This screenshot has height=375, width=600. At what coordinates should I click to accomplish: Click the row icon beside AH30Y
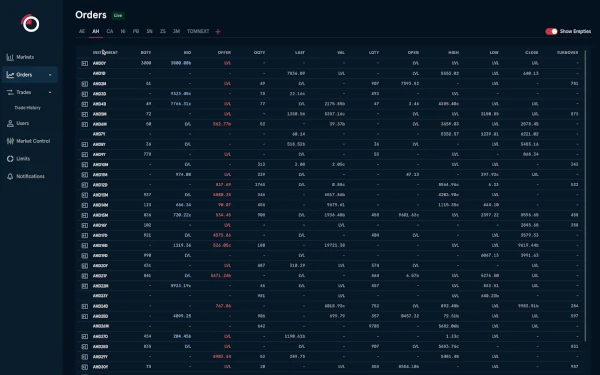85,367
